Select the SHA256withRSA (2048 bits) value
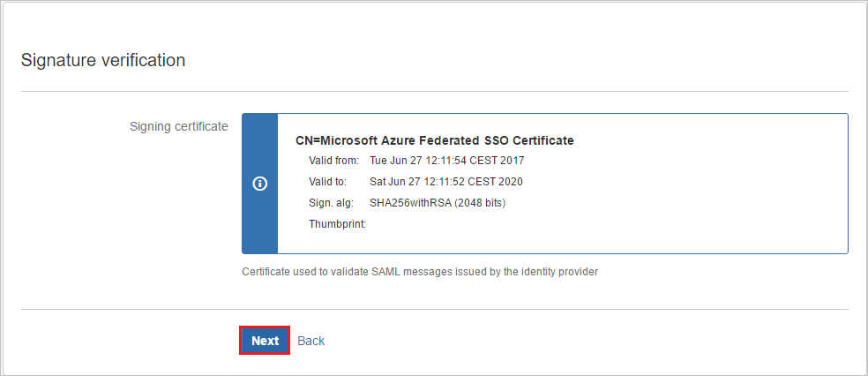The height and width of the screenshot is (376, 868). coord(437,203)
